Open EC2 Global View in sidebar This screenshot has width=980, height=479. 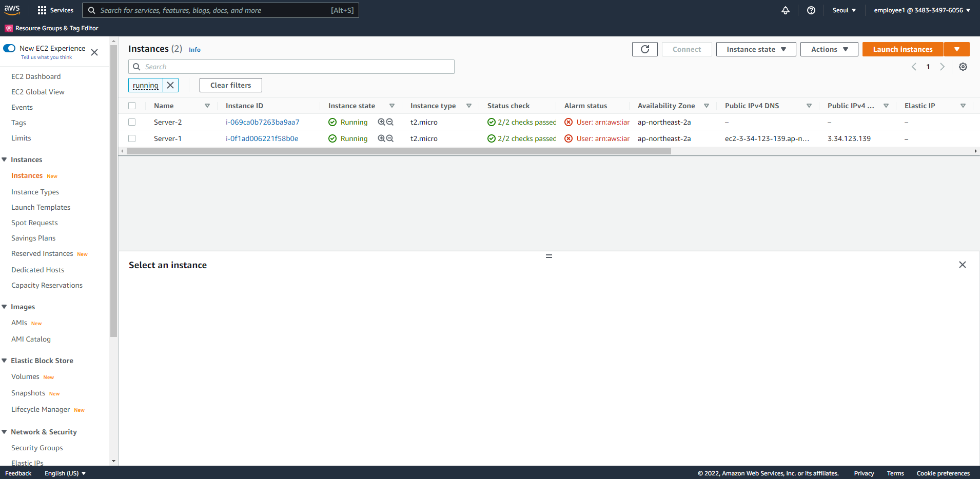tap(38, 92)
